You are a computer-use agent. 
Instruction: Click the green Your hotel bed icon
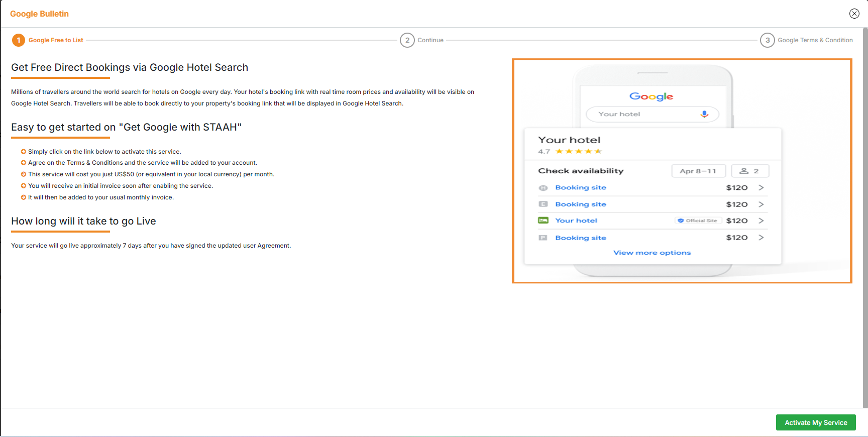point(543,221)
